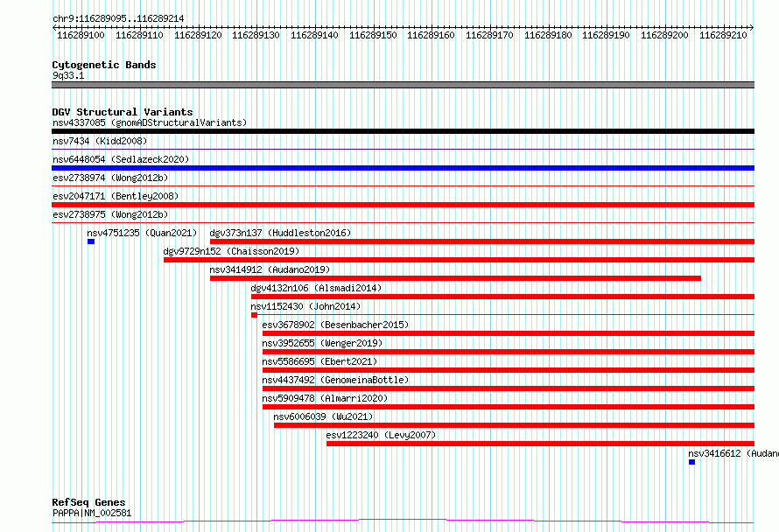Click esv3678902 (Besenbacher2015) label
The image size is (779, 532).
click(335, 325)
